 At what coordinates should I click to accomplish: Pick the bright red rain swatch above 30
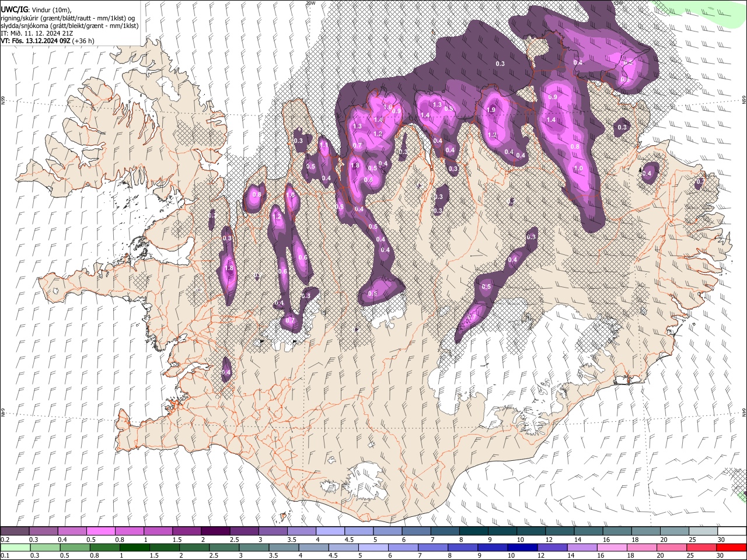731,547
